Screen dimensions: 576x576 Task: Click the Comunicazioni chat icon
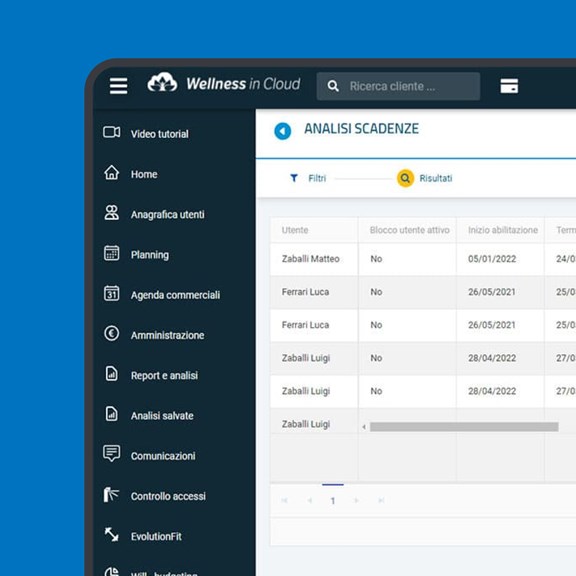point(111,453)
